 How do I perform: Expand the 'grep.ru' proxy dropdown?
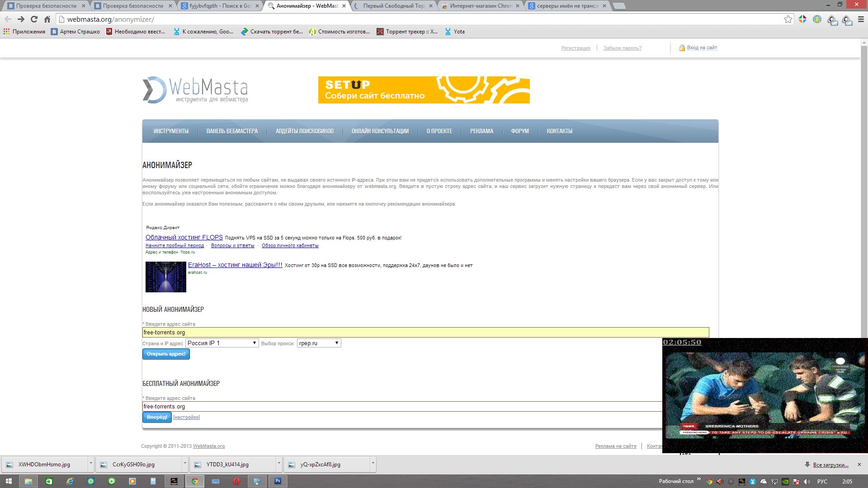click(x=319, y=343)
